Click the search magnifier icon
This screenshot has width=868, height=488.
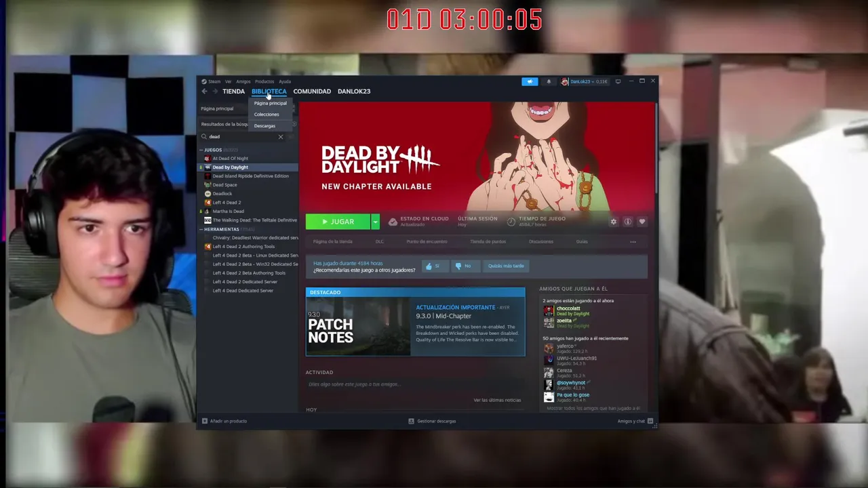[205, 137]
